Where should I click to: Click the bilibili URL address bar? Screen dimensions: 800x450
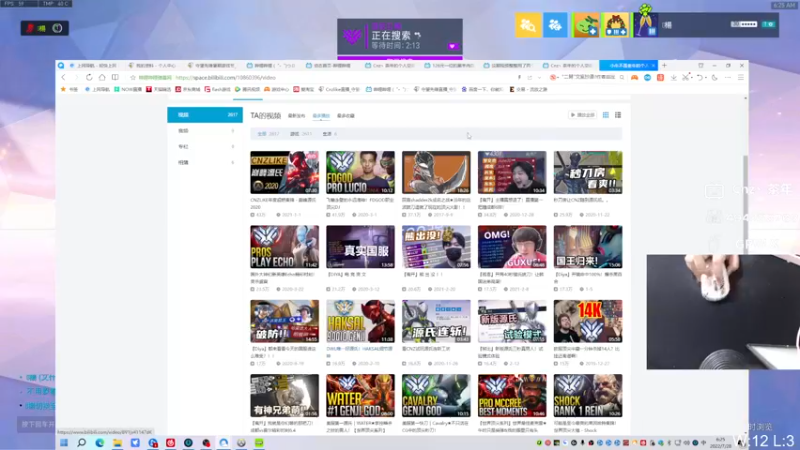327,78
